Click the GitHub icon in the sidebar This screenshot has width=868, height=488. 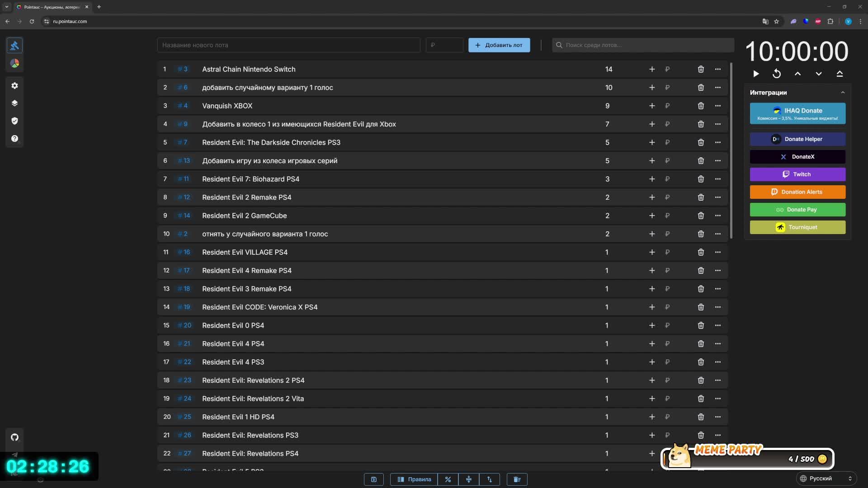(14, 437)
